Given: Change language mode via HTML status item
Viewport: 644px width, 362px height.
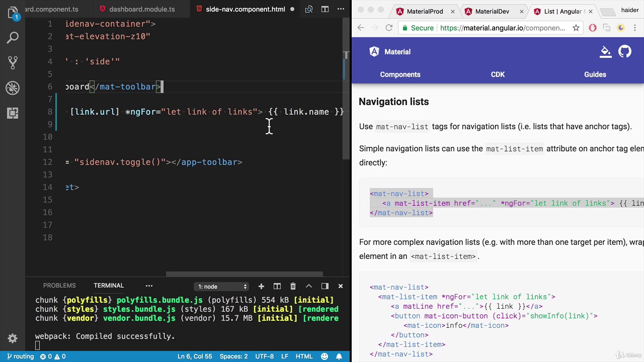Looking at the screenshot, I should (x=304, y=356).
